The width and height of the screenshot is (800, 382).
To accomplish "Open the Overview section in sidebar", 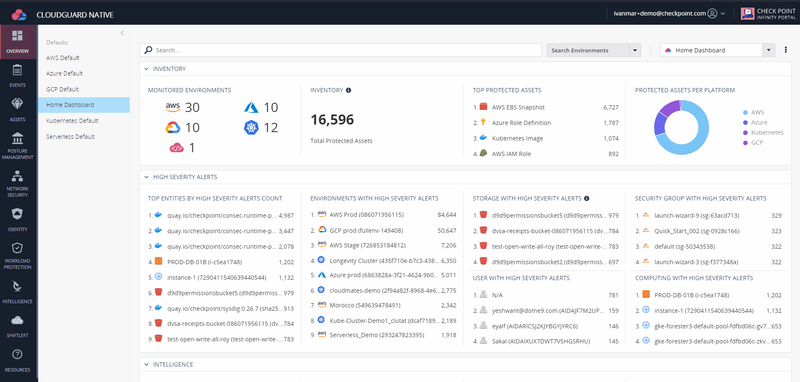I will tap(18, 42).
